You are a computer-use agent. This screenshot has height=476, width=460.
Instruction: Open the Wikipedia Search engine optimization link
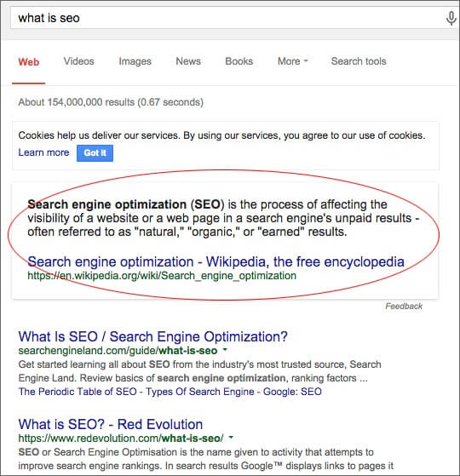coord(216,261)
